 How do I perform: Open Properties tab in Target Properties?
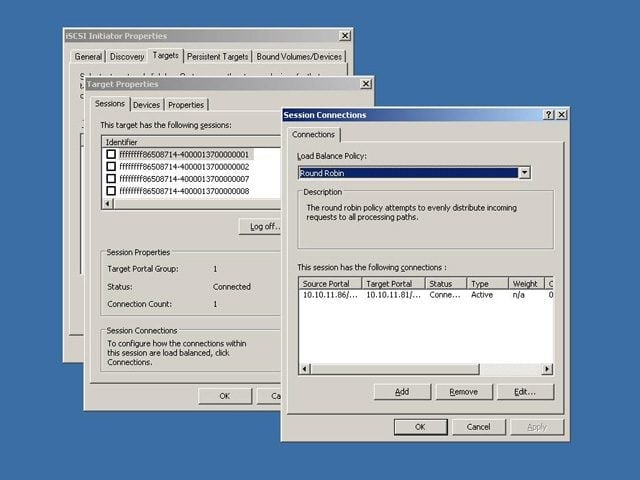(x=186, y=105)
